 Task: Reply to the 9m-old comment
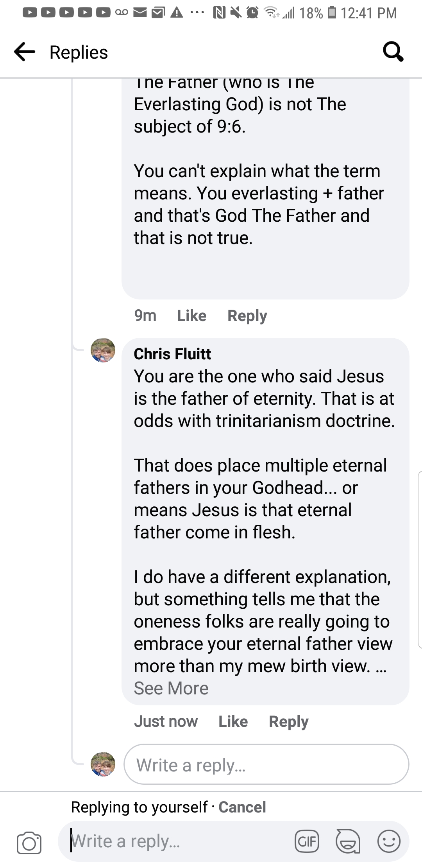(x=247, y=316)
